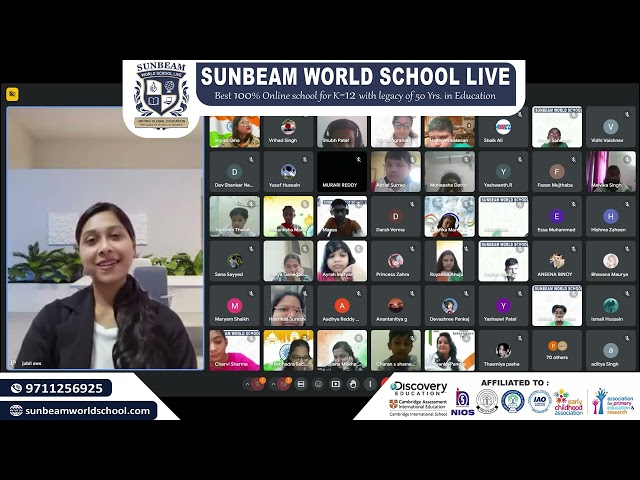
Task: Click the 'H' avatar of Hishma Zaheen
Action: (611, 216)
